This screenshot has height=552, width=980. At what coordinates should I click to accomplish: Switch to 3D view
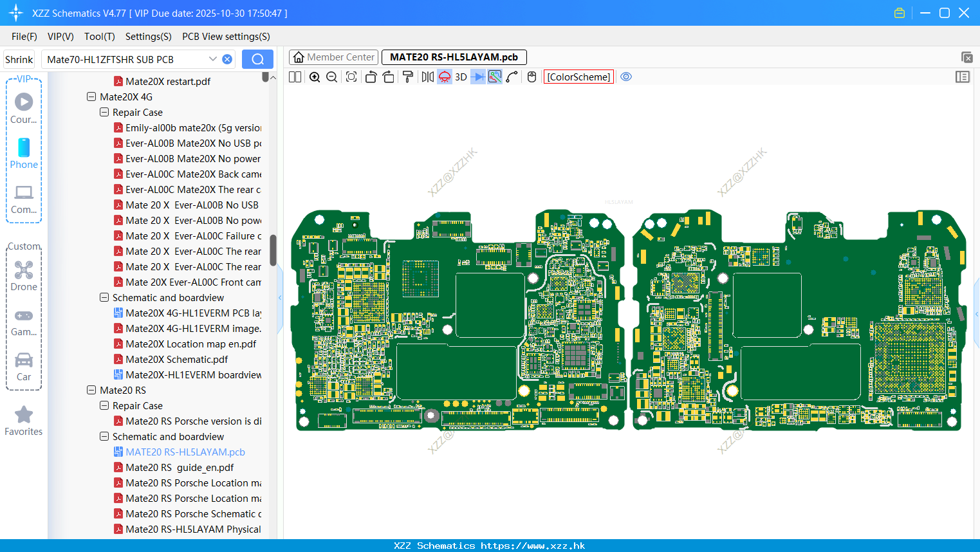click(x=461, y=77)
